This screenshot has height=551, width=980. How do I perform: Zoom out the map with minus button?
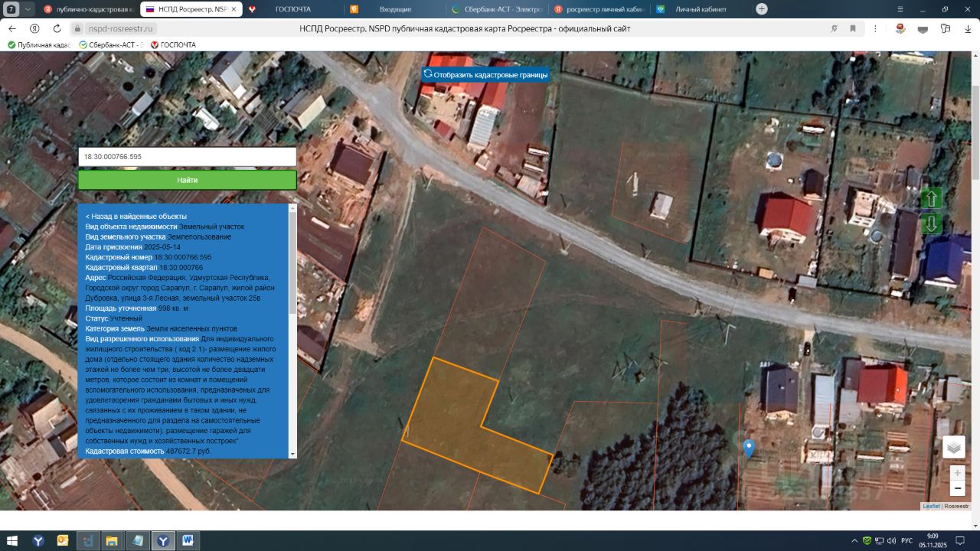click(957, 489)
